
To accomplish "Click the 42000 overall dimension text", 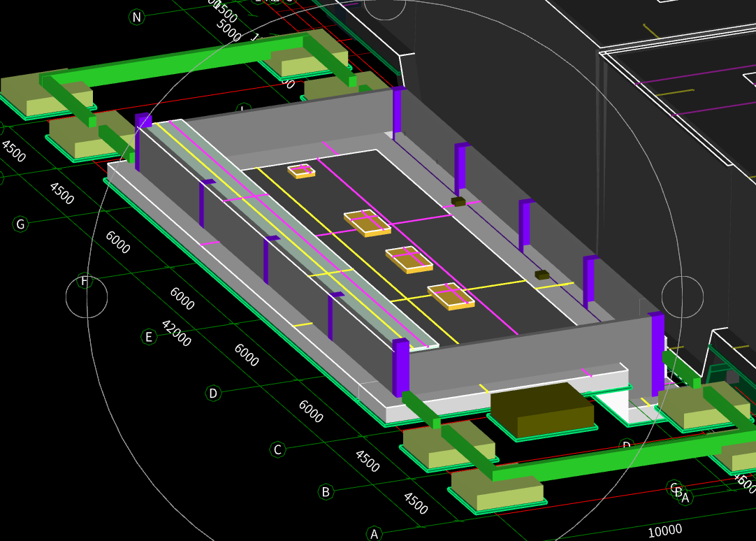I will point(177,333).
